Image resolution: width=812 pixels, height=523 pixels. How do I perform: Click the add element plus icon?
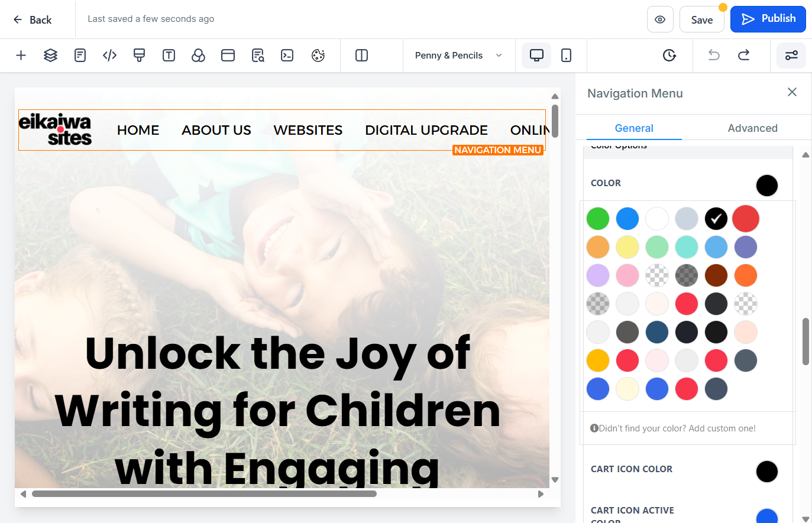tap(21, 56)
